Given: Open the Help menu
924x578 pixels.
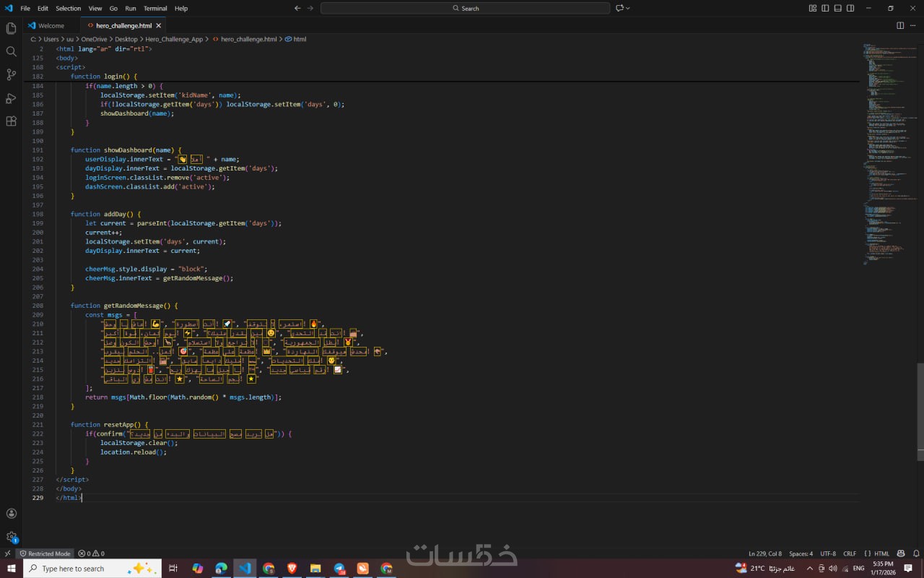Looking at the screenshot, I should [181, 8].
